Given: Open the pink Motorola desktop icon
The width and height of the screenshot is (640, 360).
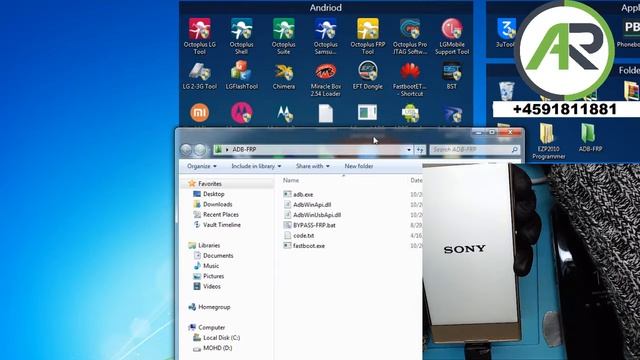Looking at the screenshot, I should click(242, 113).
